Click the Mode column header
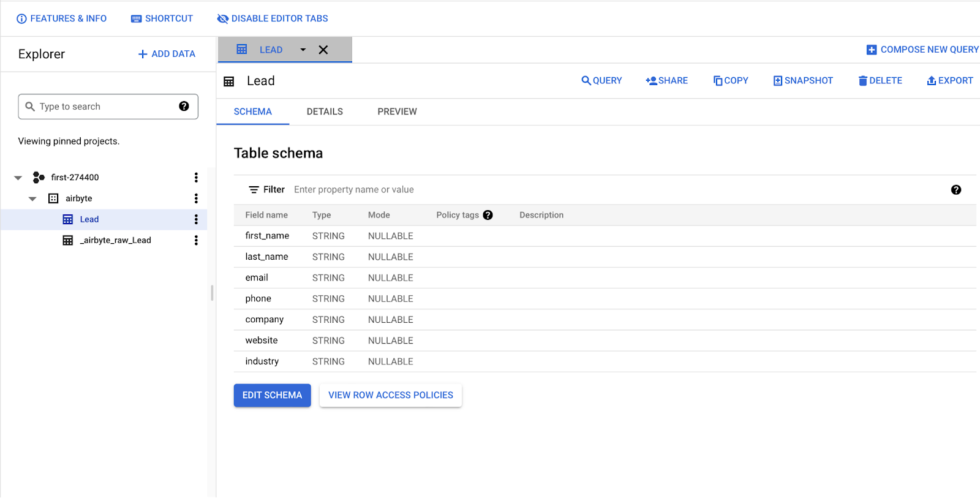 [x=379, y=215]
